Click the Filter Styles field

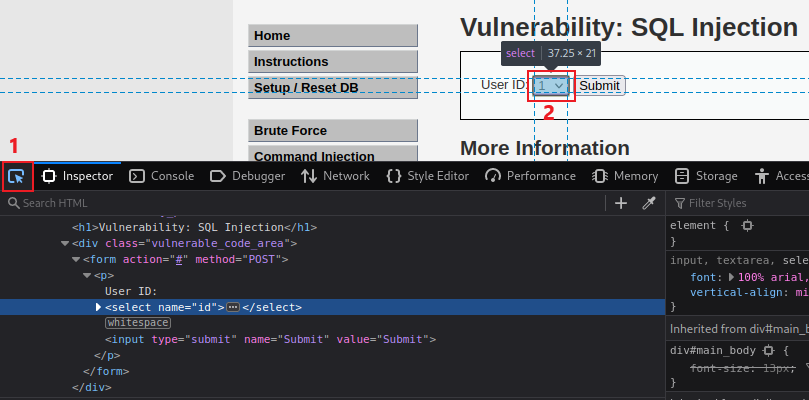coord(740,203)
